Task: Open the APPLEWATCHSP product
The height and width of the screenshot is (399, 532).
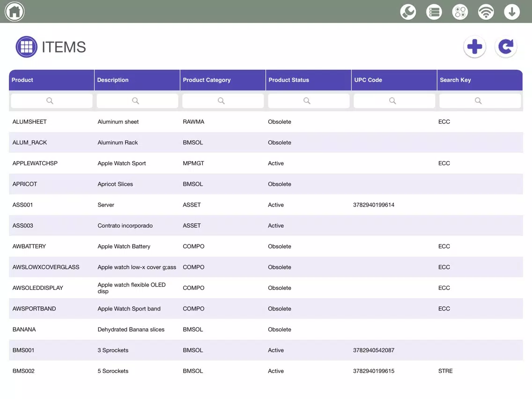Action: (x=35, y=163)
